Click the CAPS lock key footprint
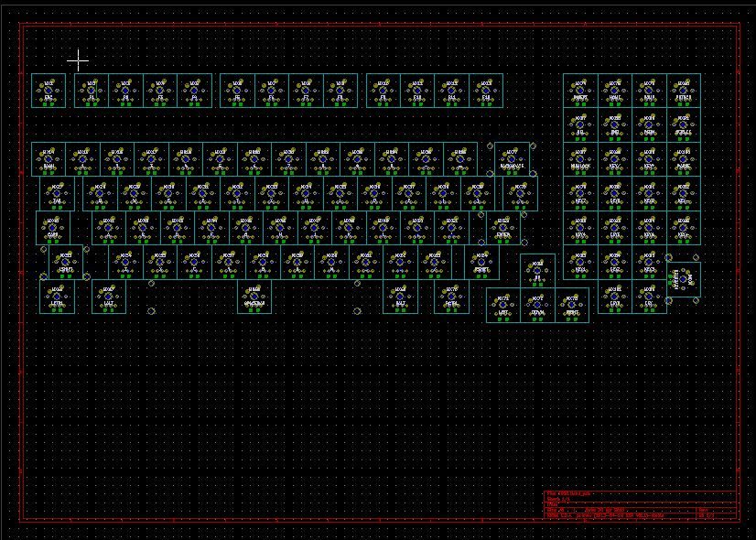The height and width of the screenshot is (540, 756). click(52, 228)
